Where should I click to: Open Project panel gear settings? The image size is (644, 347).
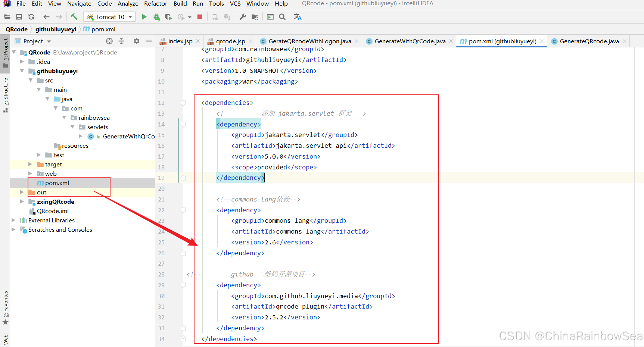[137, 41]
